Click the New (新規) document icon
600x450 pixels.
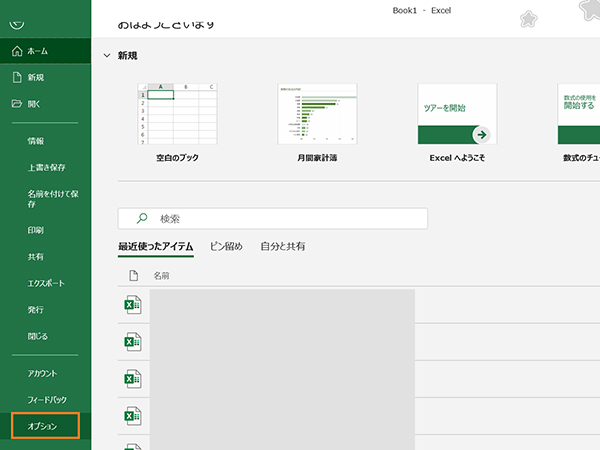17,77
